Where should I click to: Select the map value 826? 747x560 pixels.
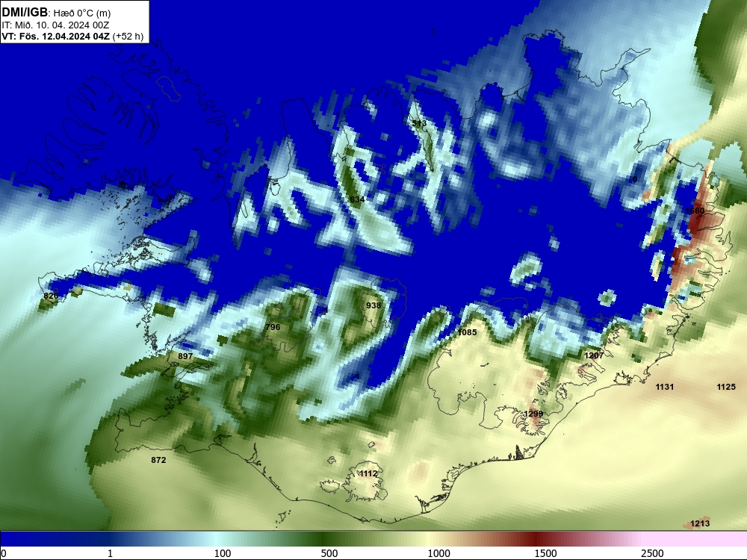pyautogui.click(x=51, y=296)
